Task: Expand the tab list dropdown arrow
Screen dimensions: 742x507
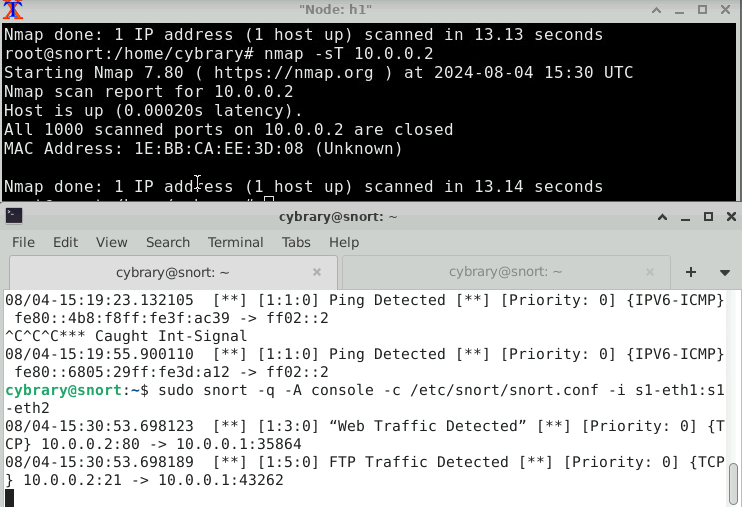Action: pyautogui.click(x=724, y=273)
